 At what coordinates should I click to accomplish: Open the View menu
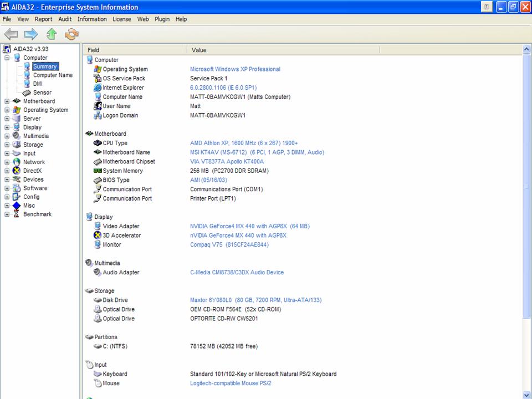pos(23,19)
